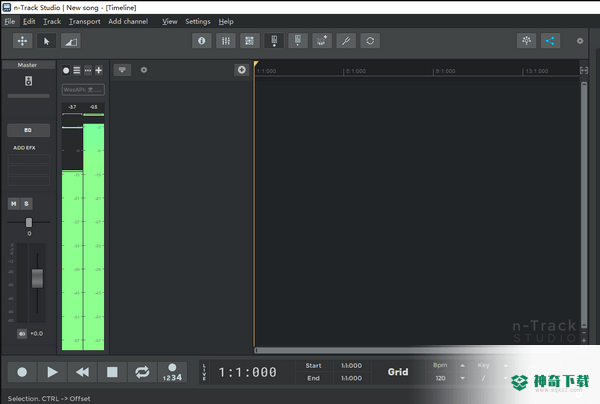Open the info button in the toolbar
600x404 pixels.
(x=202, y=41)
